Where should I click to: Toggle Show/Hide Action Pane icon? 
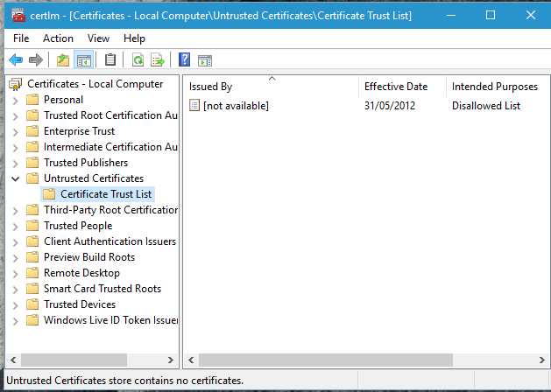[205, 60]
